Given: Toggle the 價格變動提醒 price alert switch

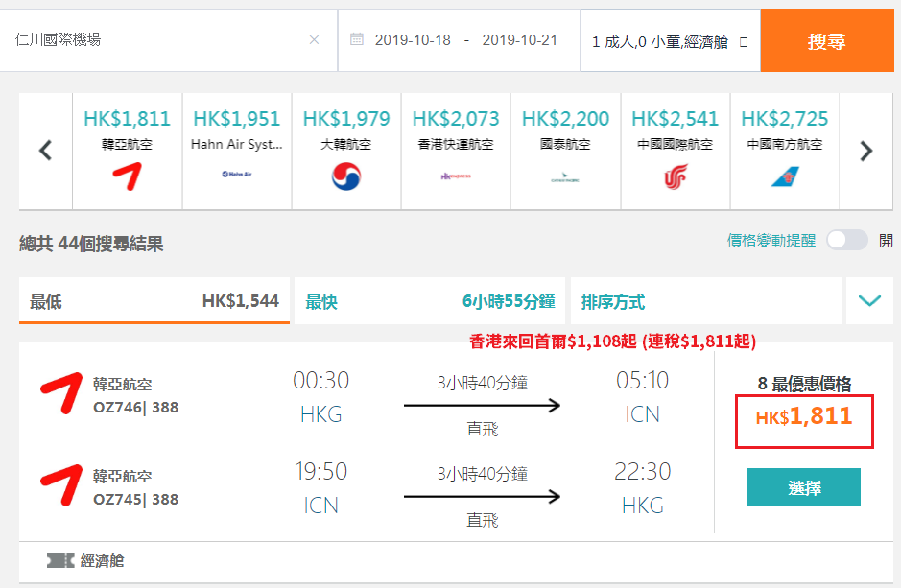Looking at the screenshot, I should [847, 240].
